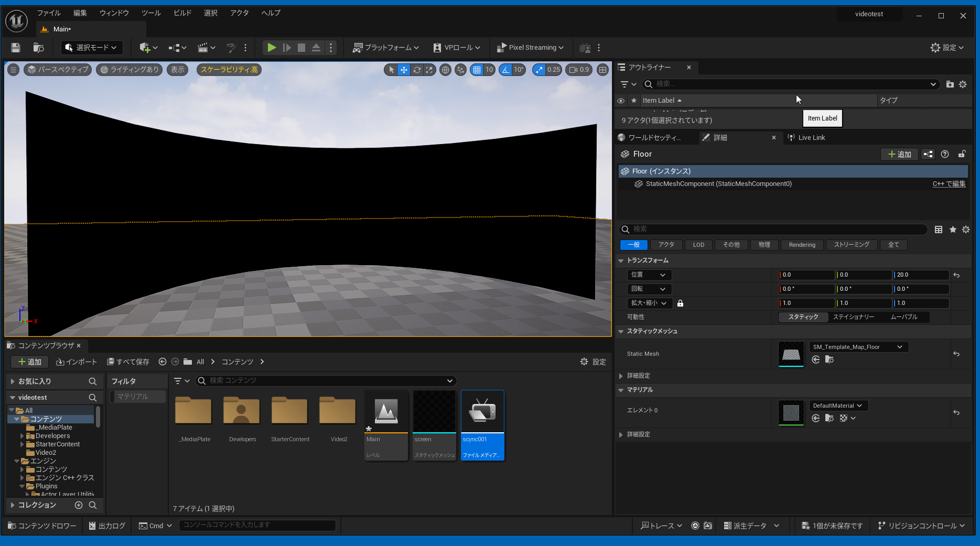Open the Sequencer cinematics toolbar icon
This screenshot has width=980, height=546.
coord(203,48)
